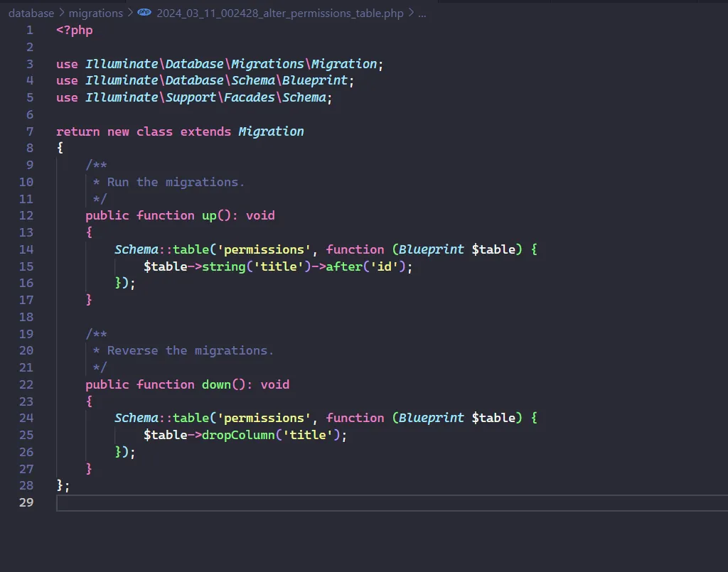Open the 'migrations' breadcrumb folder
Viewport: 728px width, 572px height.
tap(95, 13)
